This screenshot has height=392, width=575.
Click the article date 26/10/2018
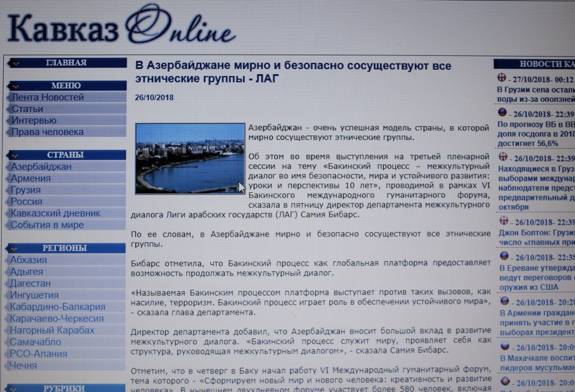click(x=154, y=98)
